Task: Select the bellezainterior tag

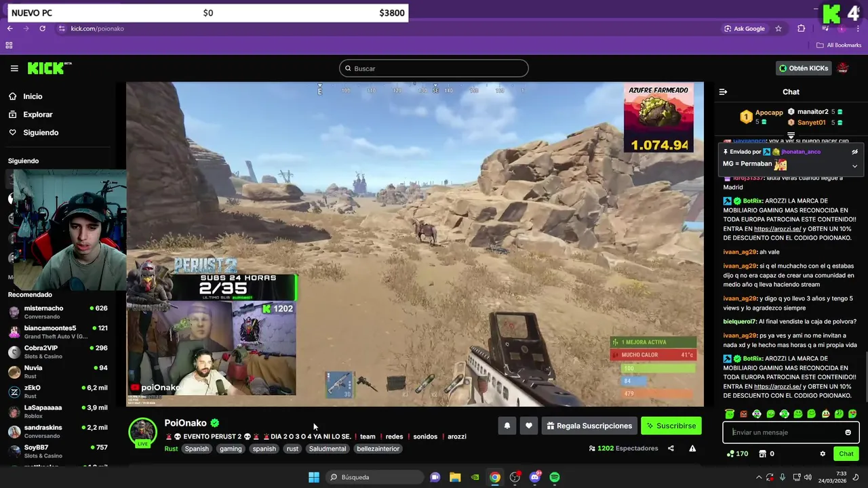Action: (378, 449)
